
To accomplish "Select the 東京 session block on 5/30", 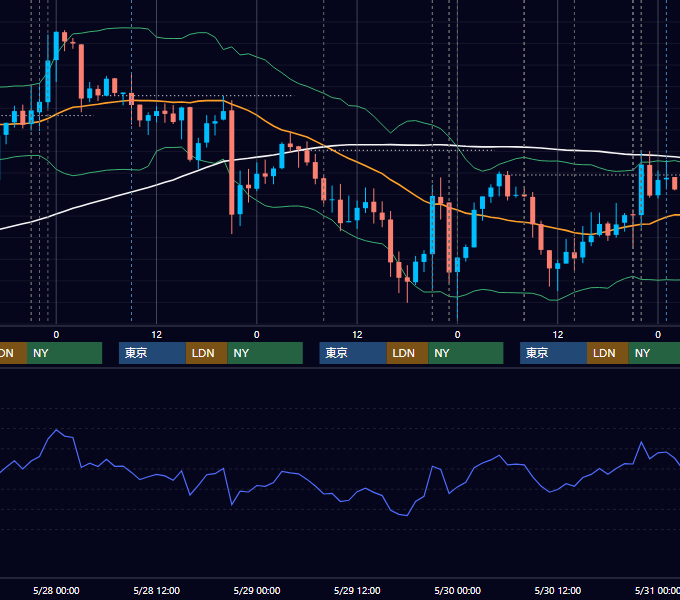I will [x=553, y=353].
